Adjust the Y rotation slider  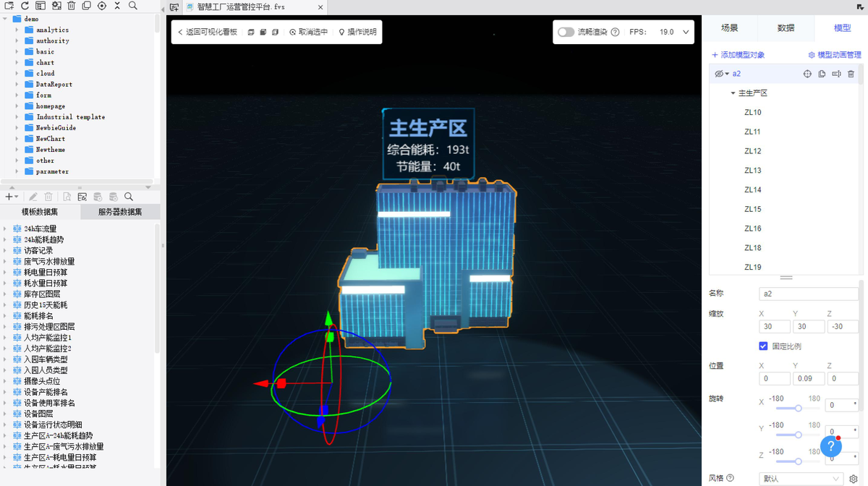[798, 435]
